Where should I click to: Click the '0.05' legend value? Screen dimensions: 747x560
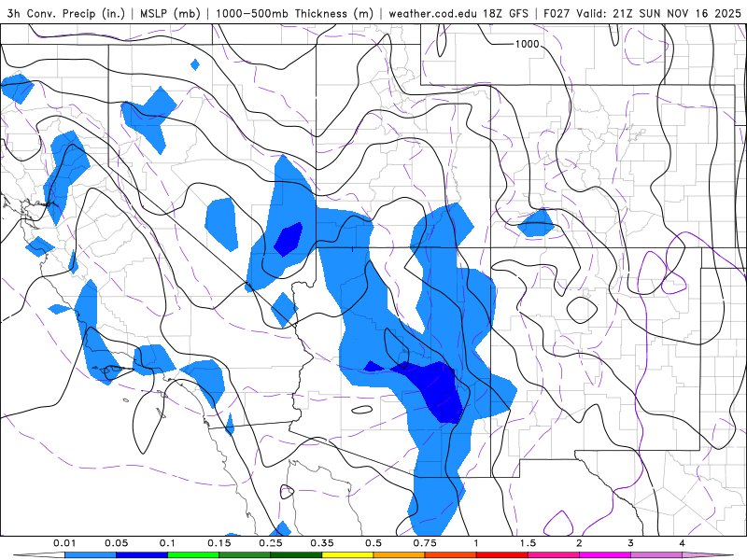(x=116, y=543)
